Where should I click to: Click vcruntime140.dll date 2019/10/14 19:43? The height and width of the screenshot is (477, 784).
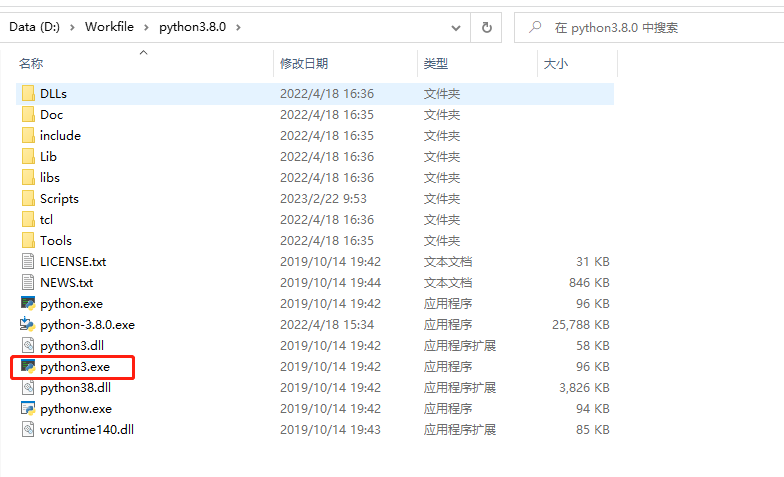(x=330, y=430)
